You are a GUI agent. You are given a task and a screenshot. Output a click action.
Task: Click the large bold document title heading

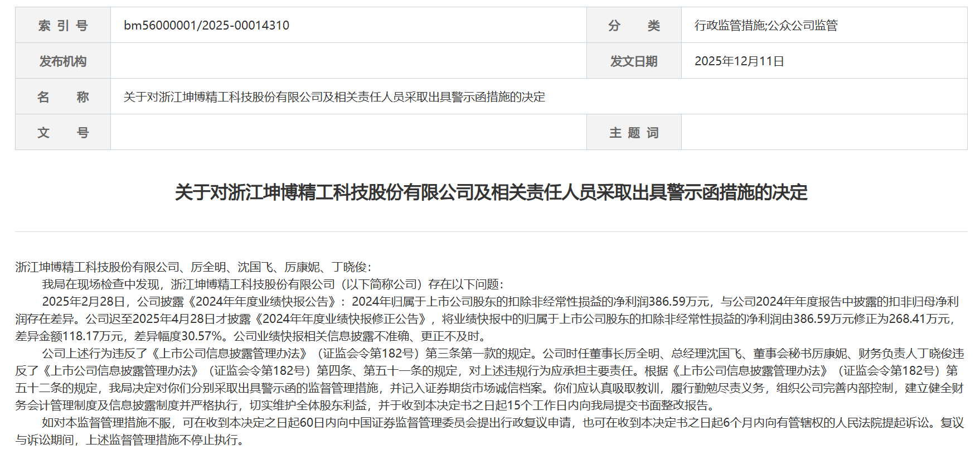pyautogui.click(x=491, y=192)
